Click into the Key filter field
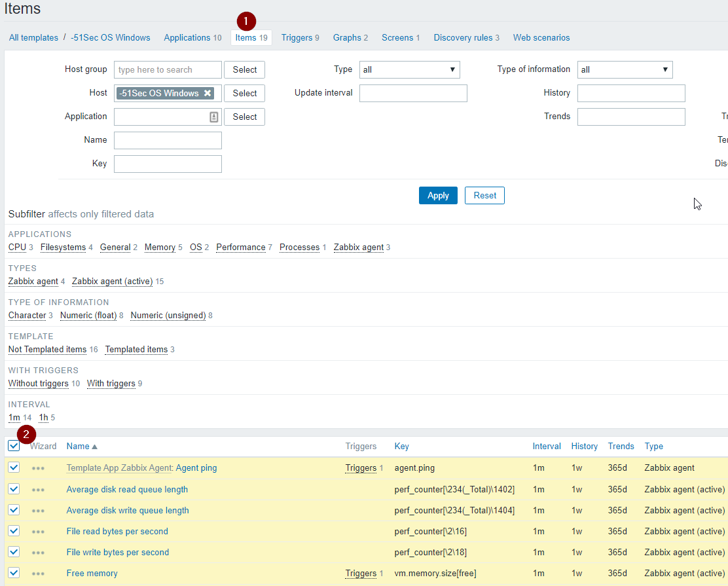728x586 pixels. 168,164
